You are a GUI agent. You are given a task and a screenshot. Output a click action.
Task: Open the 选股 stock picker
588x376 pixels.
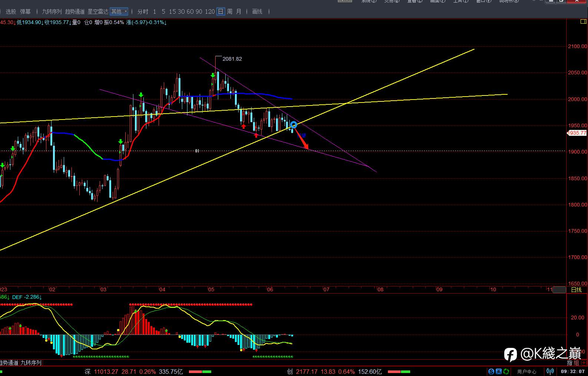pyautogui.click(x=11, y=12)
